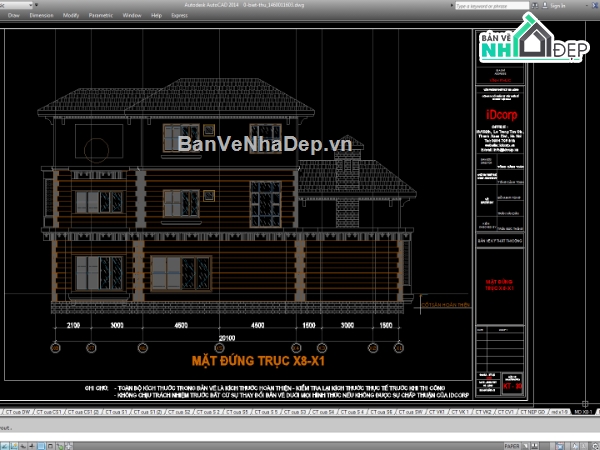This screenshot has width=600, height=450.
Task: Switch to the CT cua DW layout tab
Action: [x=18, y=412]
